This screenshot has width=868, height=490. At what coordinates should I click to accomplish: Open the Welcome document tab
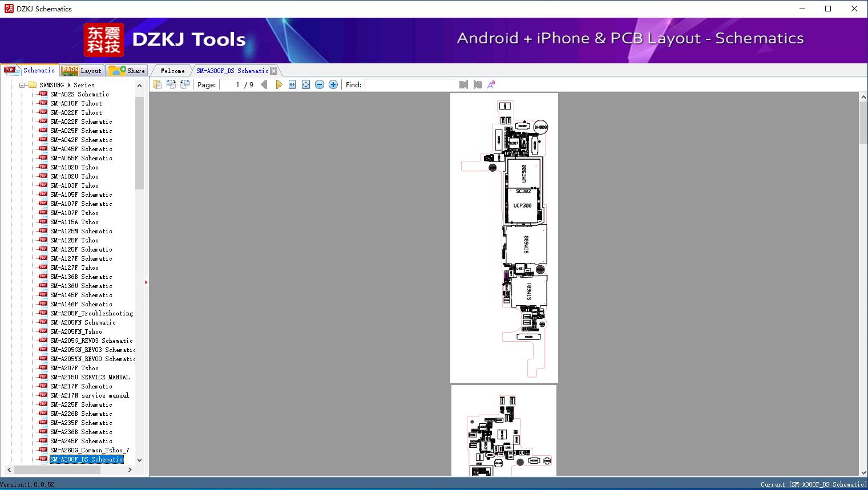tap(172, 71)
